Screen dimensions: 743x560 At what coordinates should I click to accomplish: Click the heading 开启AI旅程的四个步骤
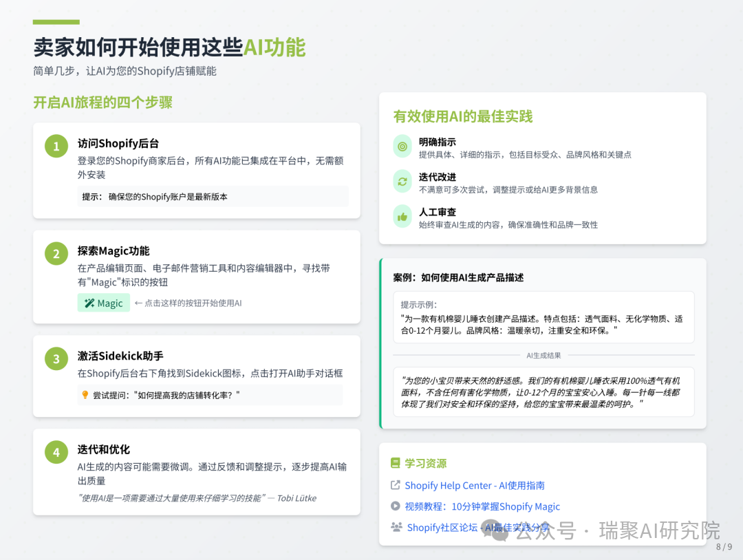pyautogui.click(x=103, y=103)
